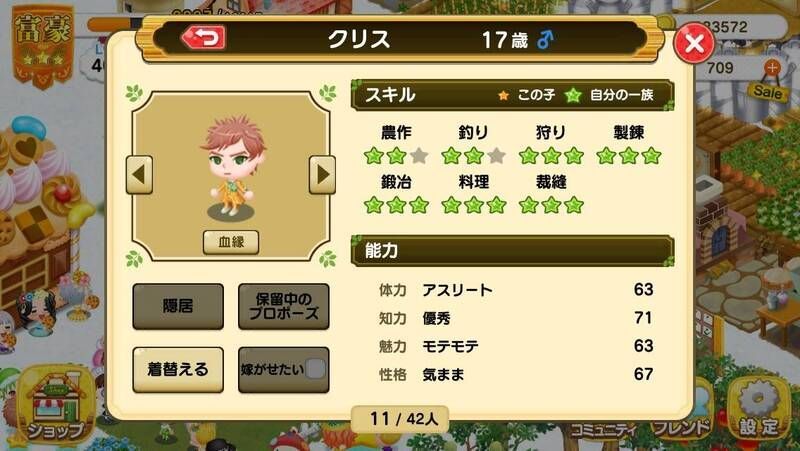Image resolution: width=800 pixels, height=451 pixels.
Task: Show next character with right arrow
Action: [x=322, y=175]
